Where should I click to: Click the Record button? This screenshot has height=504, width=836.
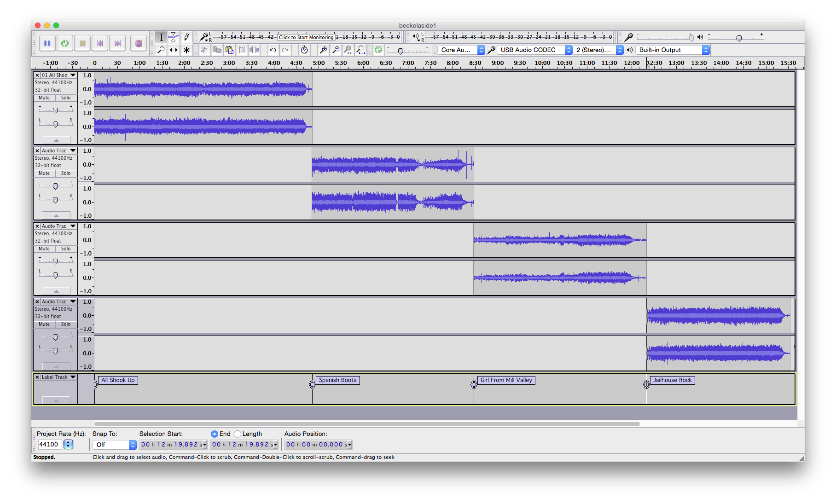coord(139,43)
